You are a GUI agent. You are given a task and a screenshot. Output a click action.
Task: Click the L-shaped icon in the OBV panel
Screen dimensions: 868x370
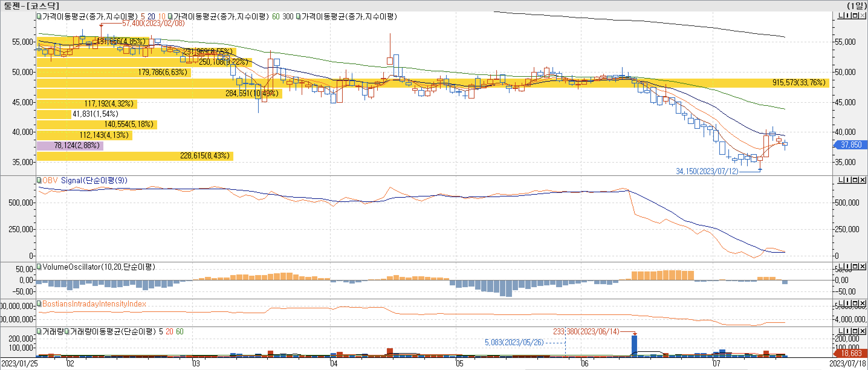(x=841, y=180)
